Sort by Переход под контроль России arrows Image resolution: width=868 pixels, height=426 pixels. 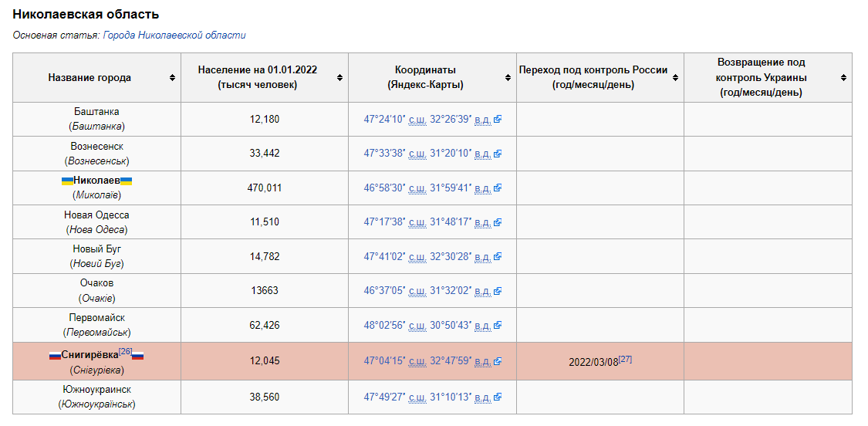pyautogui.click(x=675, y=78)
